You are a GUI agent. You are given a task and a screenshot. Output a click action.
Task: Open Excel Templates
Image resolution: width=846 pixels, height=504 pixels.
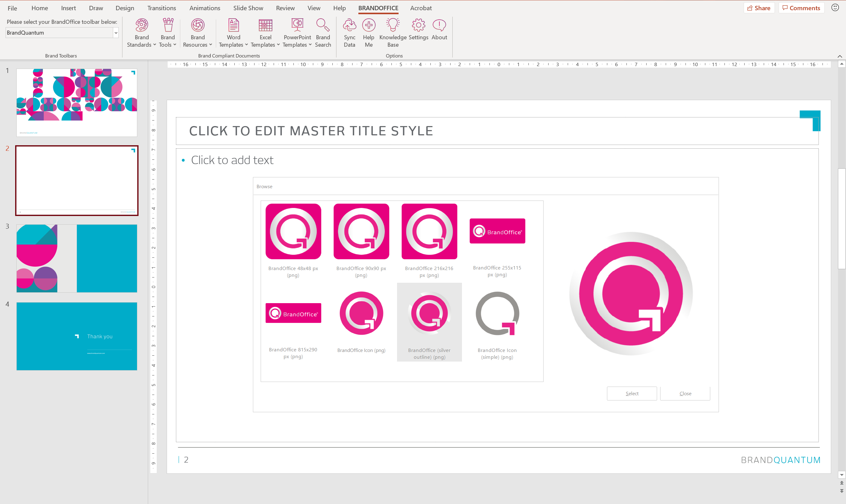pos(265,33)
